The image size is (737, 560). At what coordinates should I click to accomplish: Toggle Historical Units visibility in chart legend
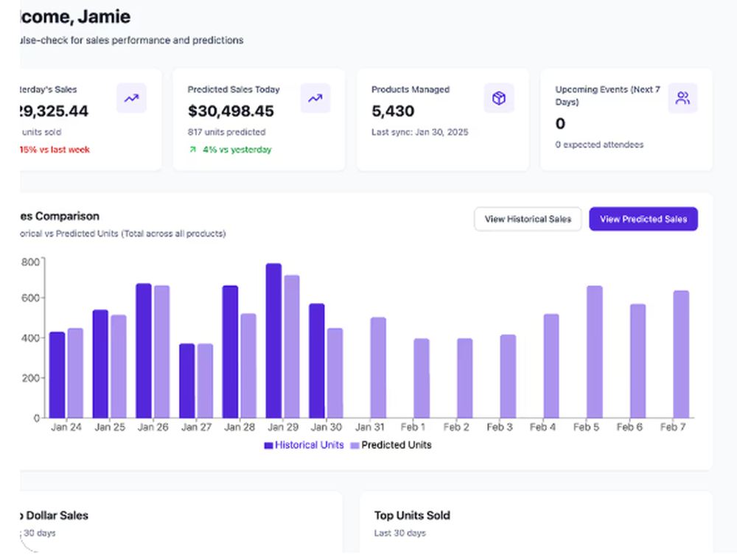pos(302,445)
